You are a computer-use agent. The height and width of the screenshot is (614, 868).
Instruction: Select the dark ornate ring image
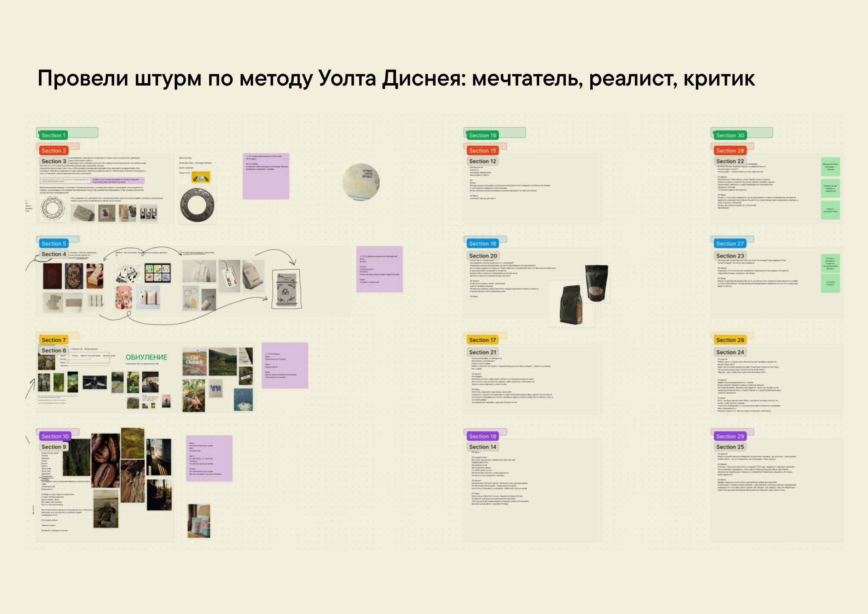tap(197, 205)
